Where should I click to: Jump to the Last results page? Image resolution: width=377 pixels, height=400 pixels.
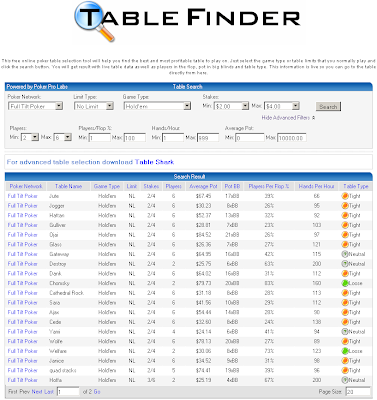(49, 392)
